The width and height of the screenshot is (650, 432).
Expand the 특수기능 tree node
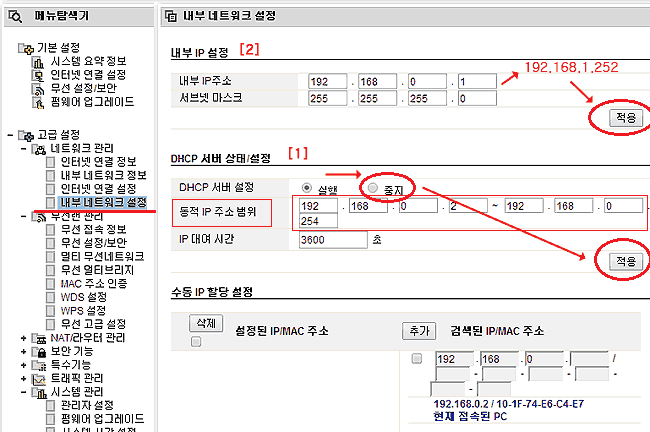pyautogui.click(x=24, y=365)
